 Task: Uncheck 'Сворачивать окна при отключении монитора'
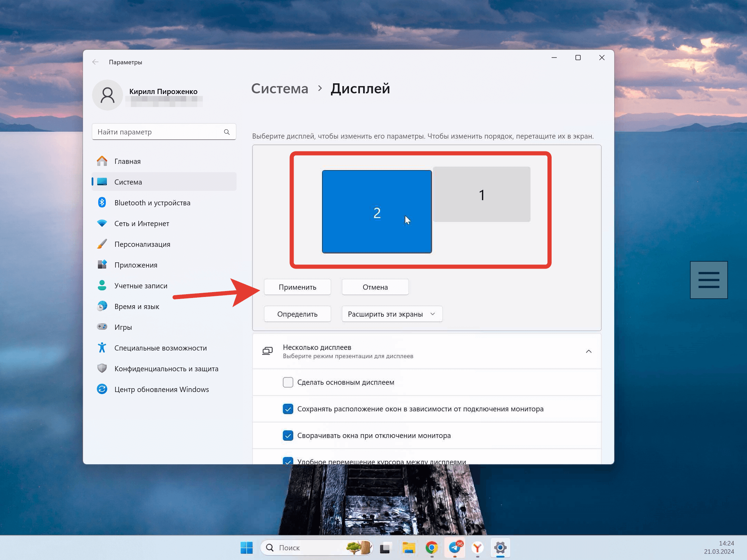pyautogui.click(x=288, y=436)
